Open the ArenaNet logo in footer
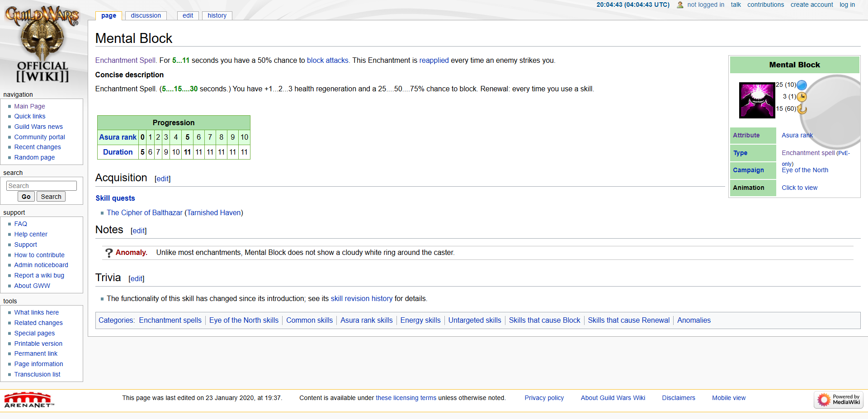Image resolution: width=868 pixels, height=419 pixels. tap(29, 400)
